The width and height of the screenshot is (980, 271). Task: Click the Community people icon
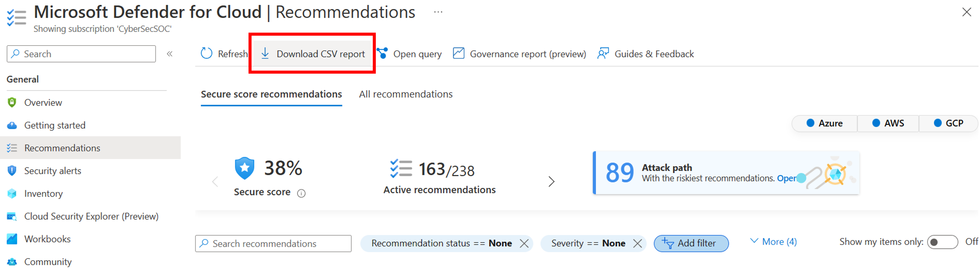coord(12,262)
